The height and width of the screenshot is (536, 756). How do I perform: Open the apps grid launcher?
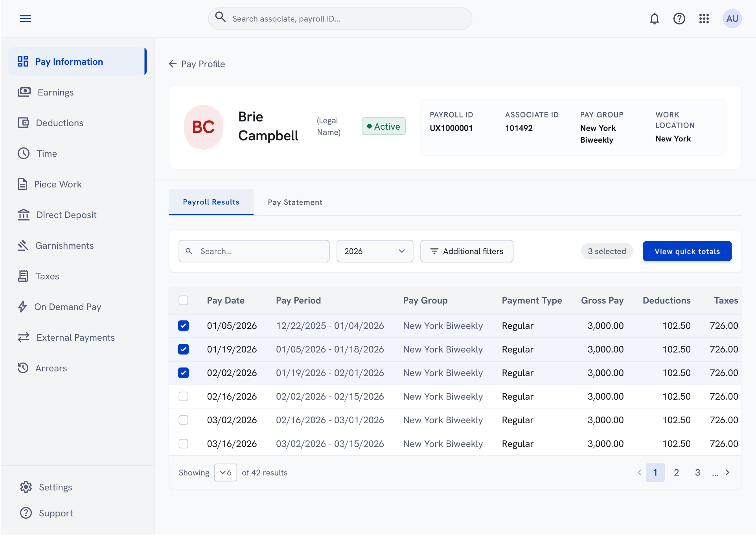click(704, 18)
